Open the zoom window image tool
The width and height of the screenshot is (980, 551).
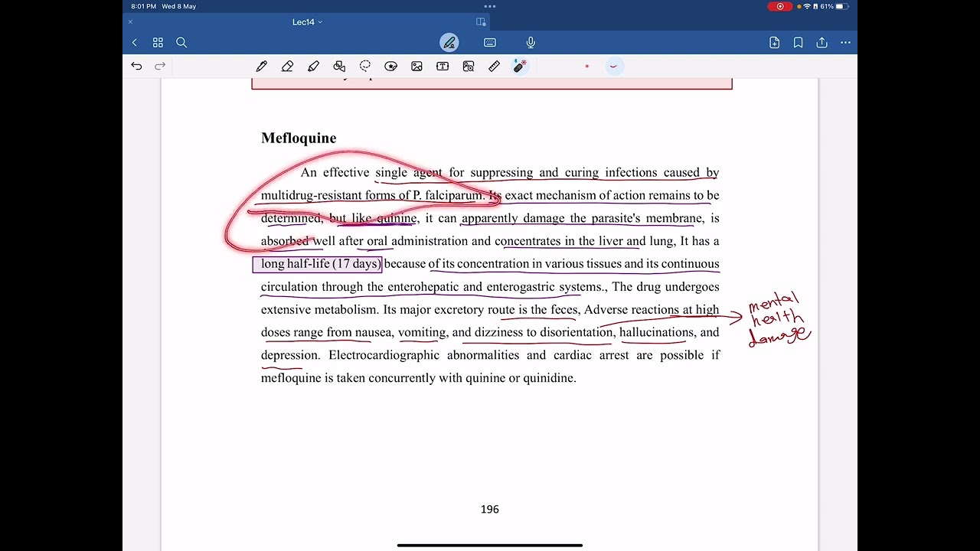(469, 67)
